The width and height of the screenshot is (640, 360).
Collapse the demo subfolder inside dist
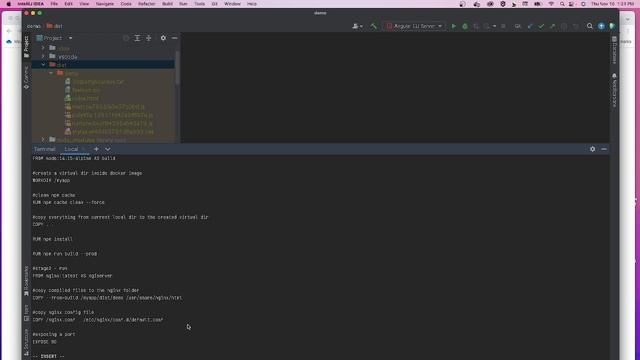(x=51, y=73)
